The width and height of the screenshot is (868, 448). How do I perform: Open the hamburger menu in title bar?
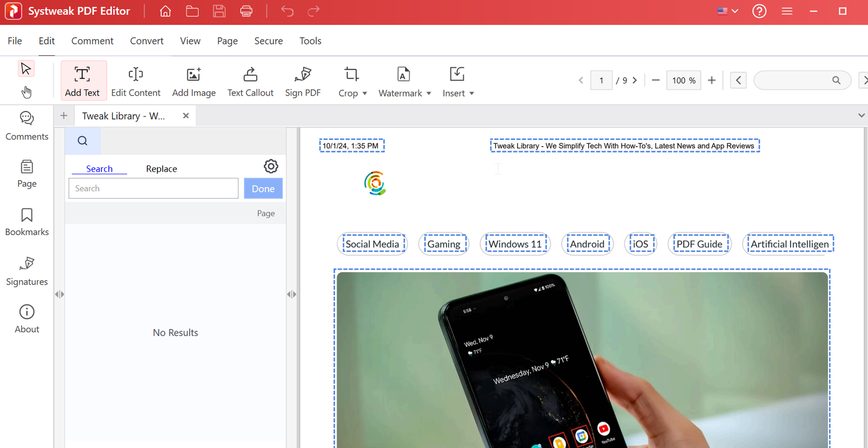click(787, 11)
